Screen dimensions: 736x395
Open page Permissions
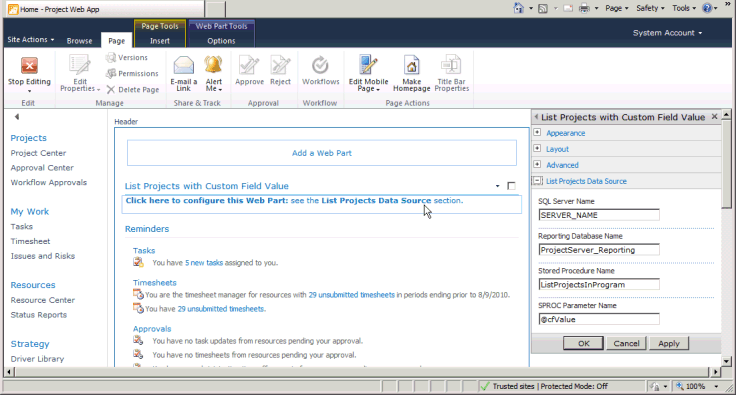pyautogui.click(x=132, y=74)
